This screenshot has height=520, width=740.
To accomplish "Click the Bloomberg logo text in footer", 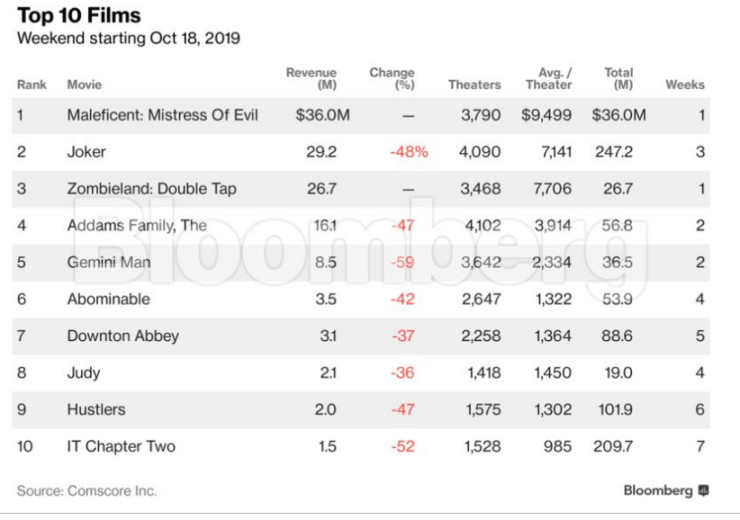I will pos(658,491).
